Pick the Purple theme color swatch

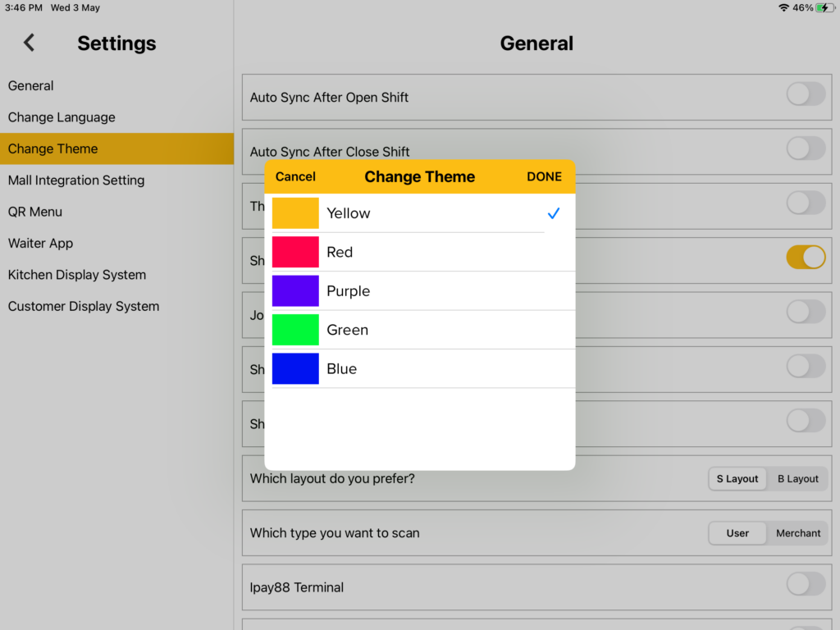click(295, 290)
